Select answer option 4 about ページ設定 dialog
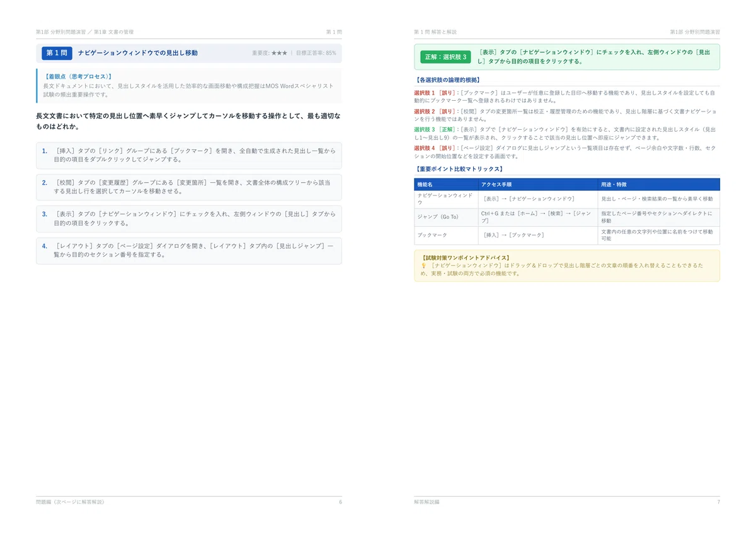 coord(189,250)
